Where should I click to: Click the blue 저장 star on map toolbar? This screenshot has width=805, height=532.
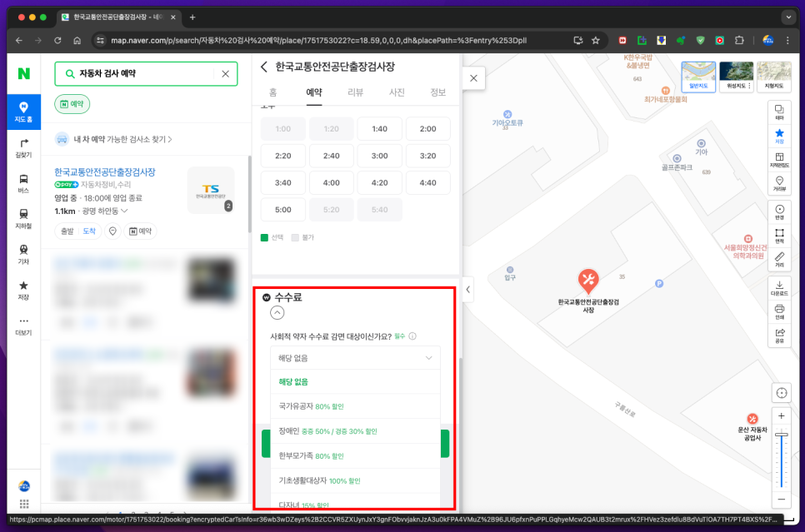tap(779, 136)
